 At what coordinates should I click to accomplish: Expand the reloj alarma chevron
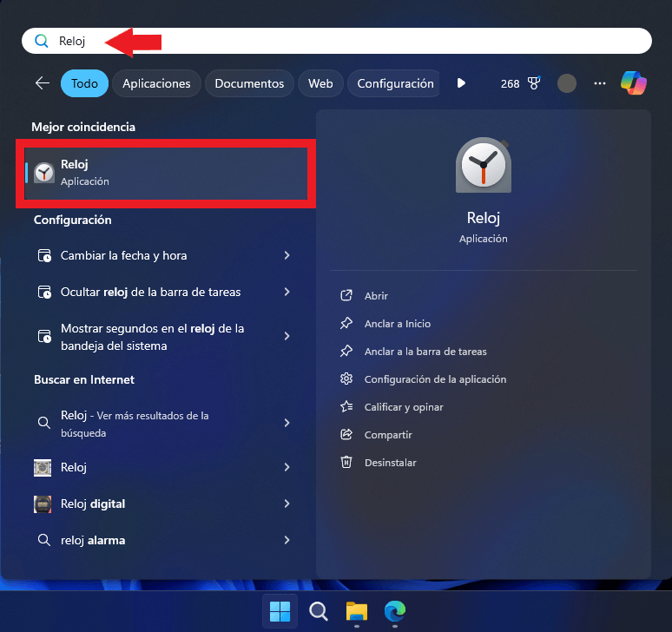pyautogui.click(x=287, y=540)
